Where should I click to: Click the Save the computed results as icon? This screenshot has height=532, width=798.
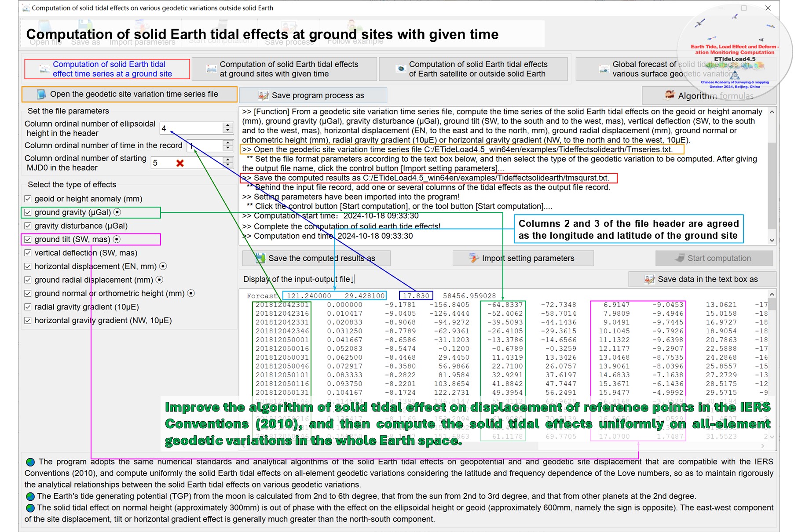coord(260,258)
